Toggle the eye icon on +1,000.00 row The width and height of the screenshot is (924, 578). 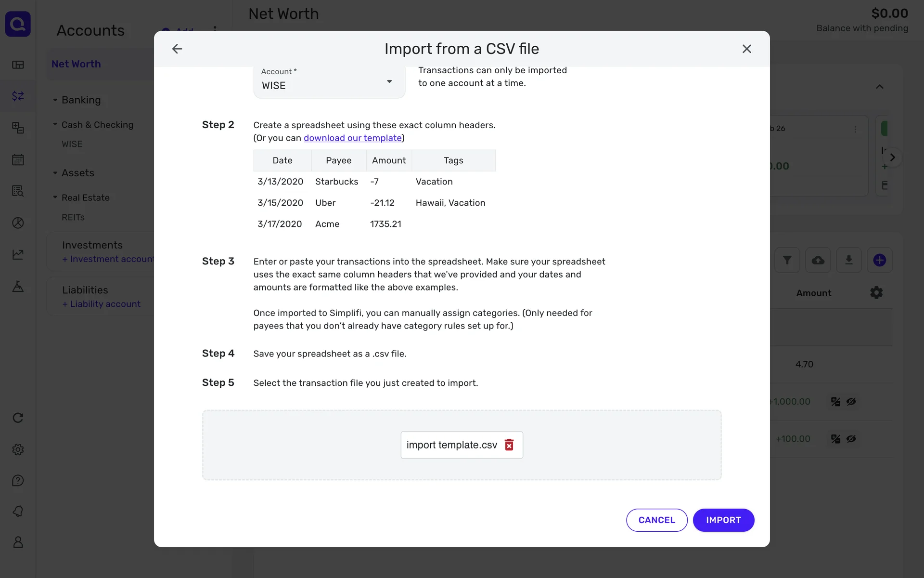[851, 401]
